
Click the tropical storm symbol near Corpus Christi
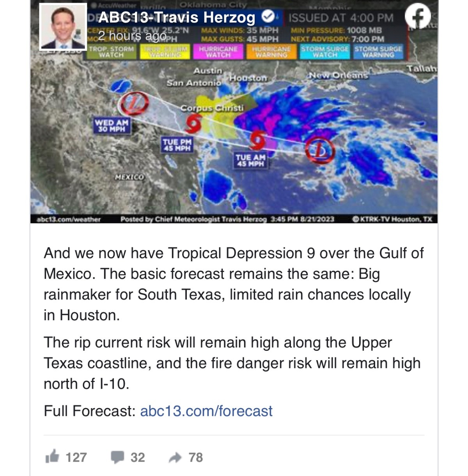[193, 124]
